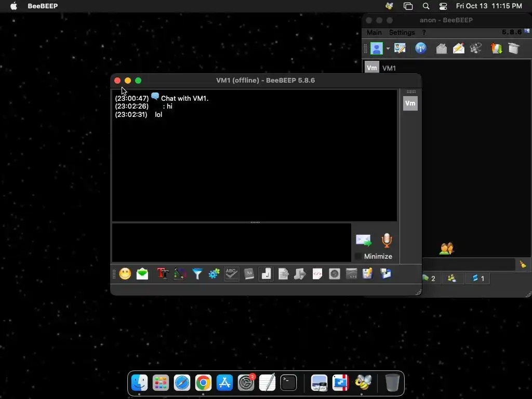
Task: Click the two people icon in the anon window
Action: click(446, 249)
